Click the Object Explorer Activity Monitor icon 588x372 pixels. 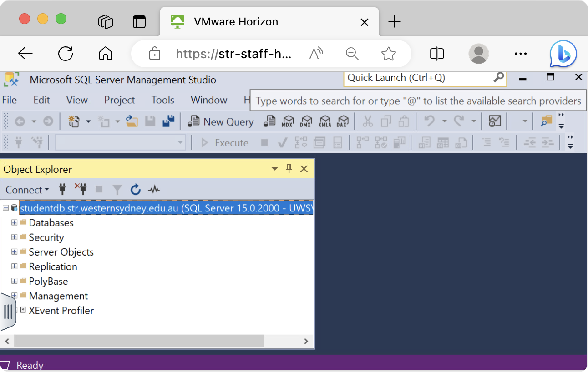[154, 189]
